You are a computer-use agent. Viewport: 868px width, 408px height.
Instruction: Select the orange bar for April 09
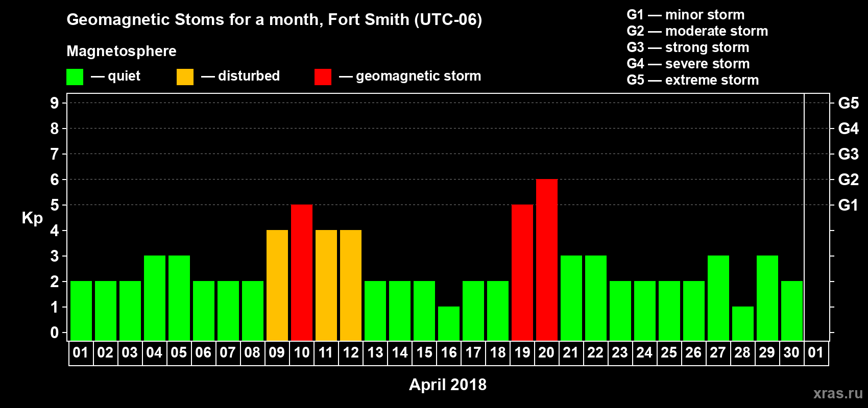click(277, 285)
